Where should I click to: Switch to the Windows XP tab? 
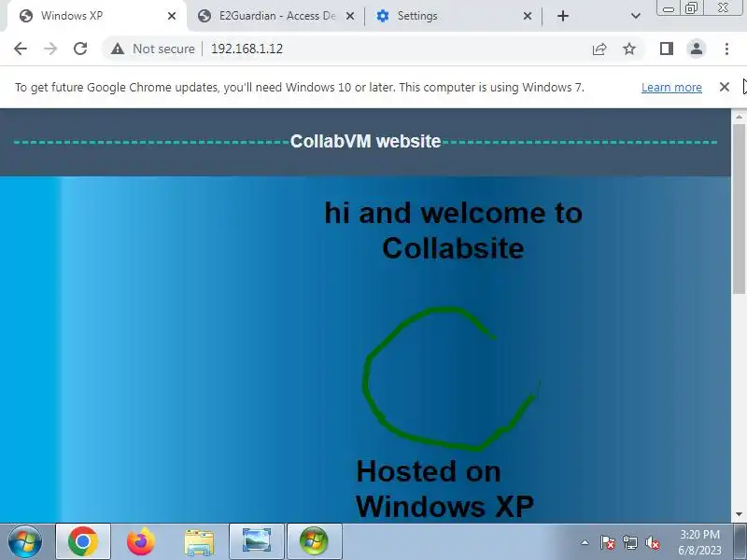95,16
